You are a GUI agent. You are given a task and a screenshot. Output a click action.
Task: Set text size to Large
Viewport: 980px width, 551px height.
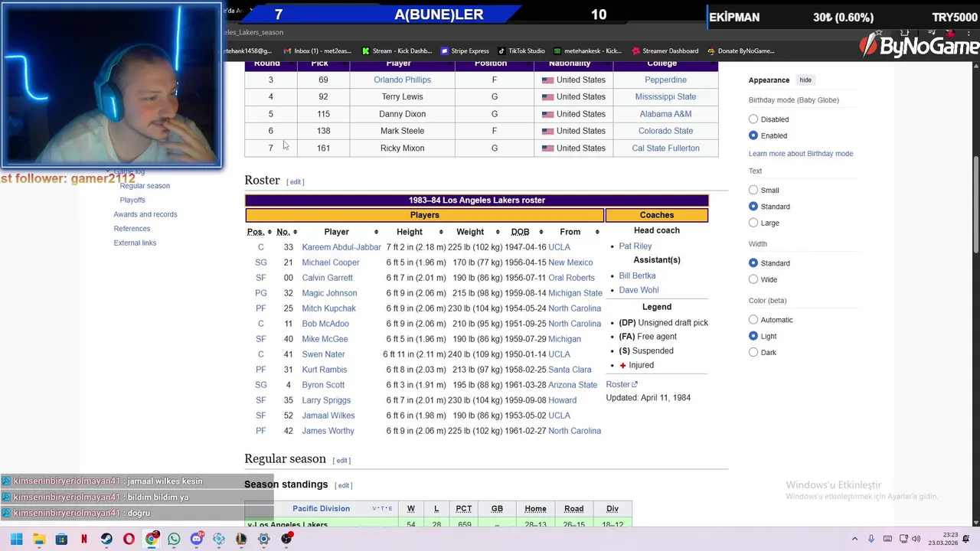[753, 223]
